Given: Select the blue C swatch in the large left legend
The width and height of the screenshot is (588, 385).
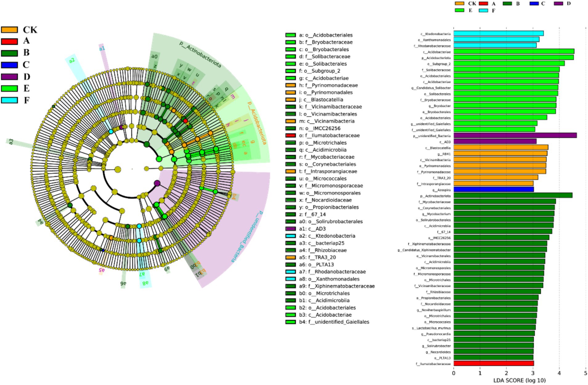Looking at the screenshot, I should pos(9,65).
